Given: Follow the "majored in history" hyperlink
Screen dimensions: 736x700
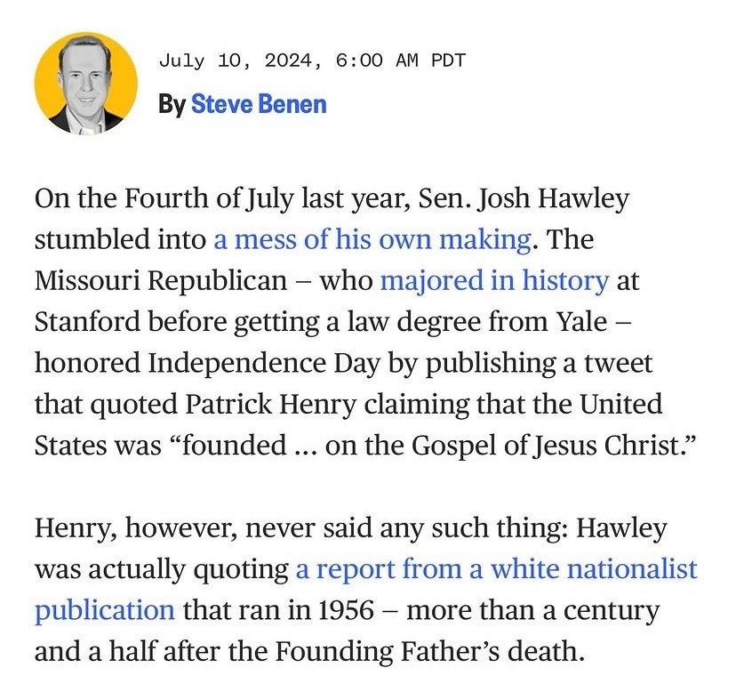Looking at the screenshot, I should point(494,281).
